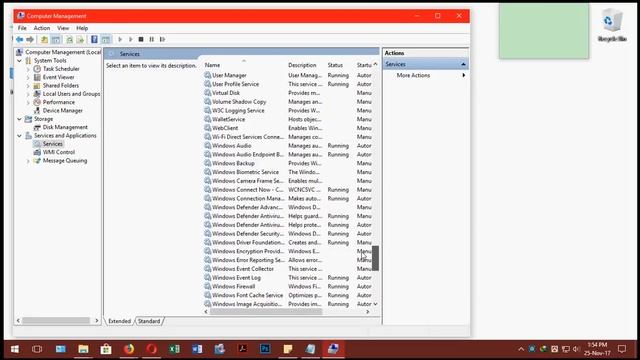Toggle the Show/Hide Action Pane icon
This screenshot has height=360, width=640.
(x=106, y=40)
